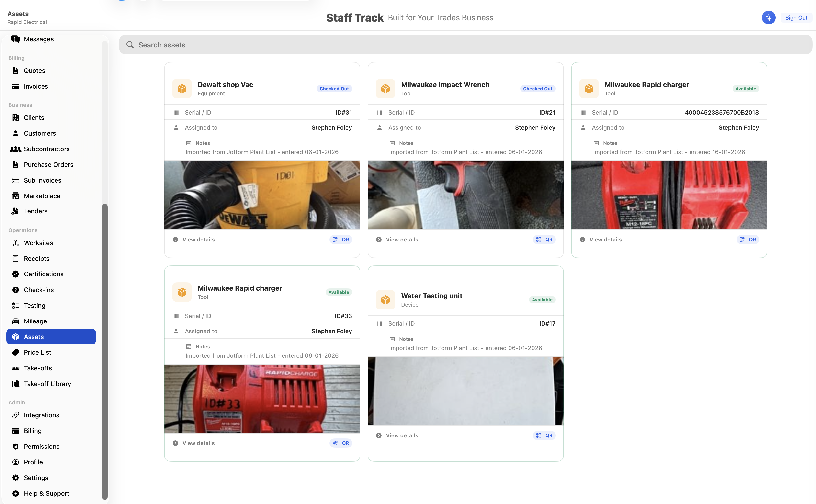
Task: Click the Mileage car icon
Action: tap(15, 321)
